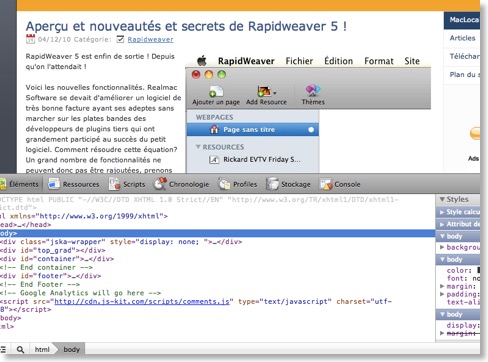Open the Articles sidebar link
This screenshot has width=488, height=362.
tap(462, 38)
